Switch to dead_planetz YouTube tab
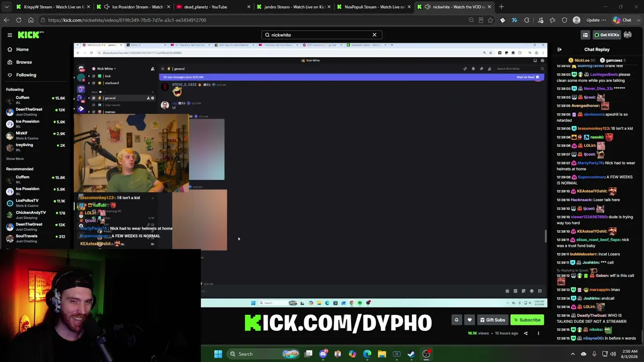Image resolution: width=644 pixels, height=362 pixels. [x=213, y=7]
